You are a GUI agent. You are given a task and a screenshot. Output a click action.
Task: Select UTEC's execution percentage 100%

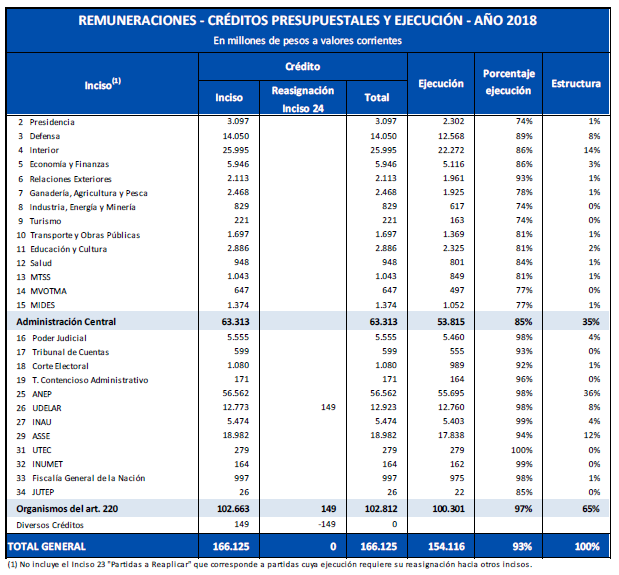pos(521,450)
